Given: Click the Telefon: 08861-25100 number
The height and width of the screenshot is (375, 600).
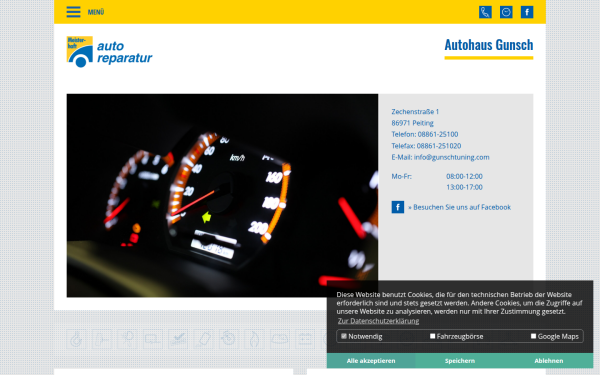Looking at the screenshot, I should (424, 134).
